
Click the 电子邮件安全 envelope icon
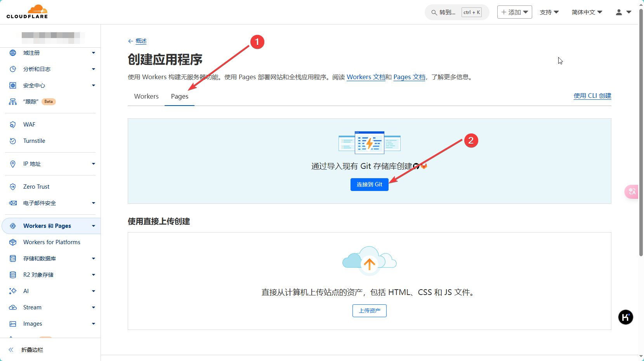pos(13,203)
